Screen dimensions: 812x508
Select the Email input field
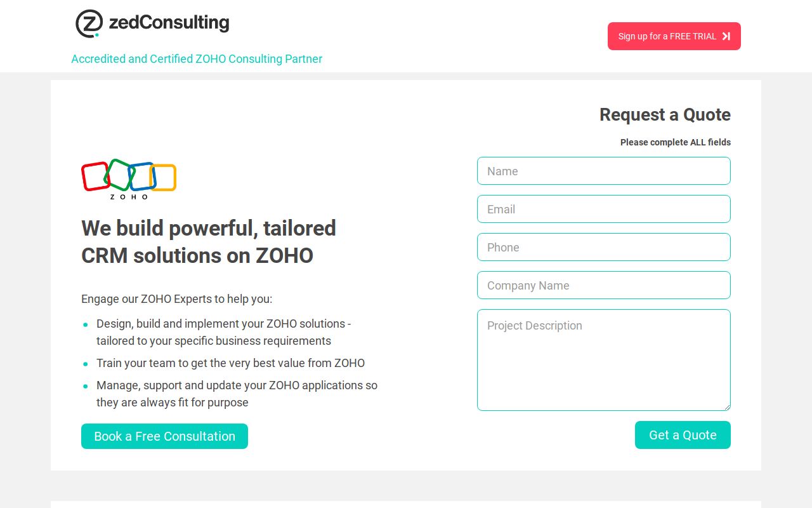(603, 209)
